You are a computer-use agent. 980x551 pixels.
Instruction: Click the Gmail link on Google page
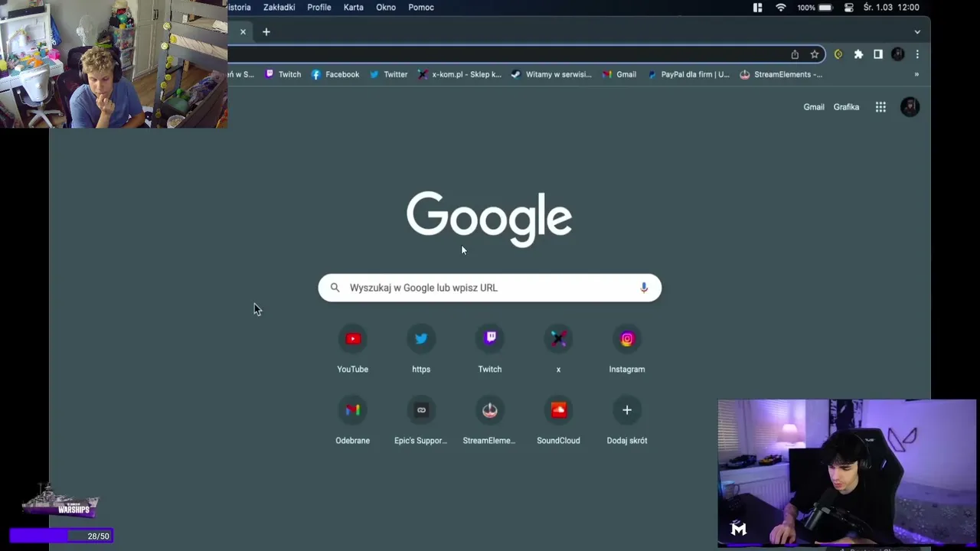click(814, 107)
